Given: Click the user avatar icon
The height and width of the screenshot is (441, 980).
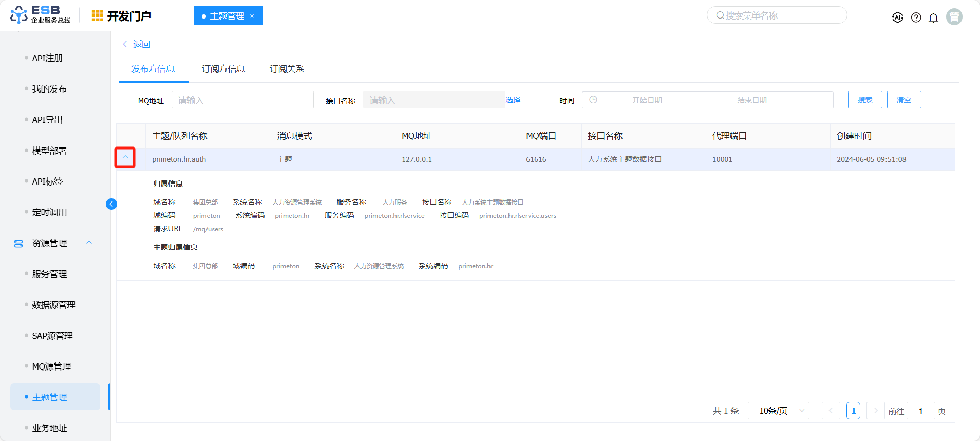Looking at the screenshot, I should coord(954,17).
